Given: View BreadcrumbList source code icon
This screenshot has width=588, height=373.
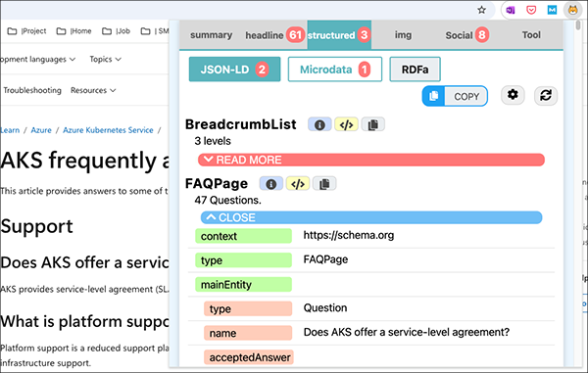Looking at the screenshot, I should click(x=346, y=124).
